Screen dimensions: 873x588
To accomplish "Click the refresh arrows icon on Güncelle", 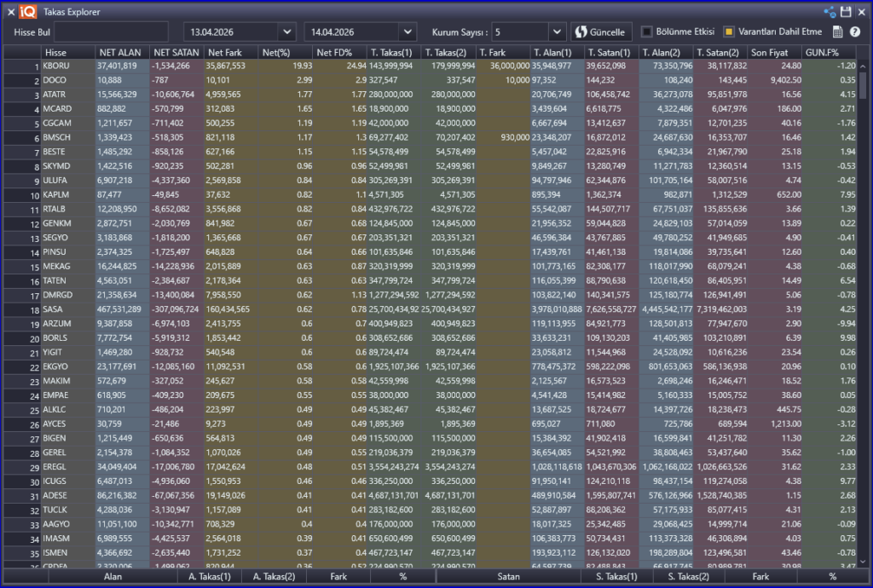I will [x=582, y=32].
